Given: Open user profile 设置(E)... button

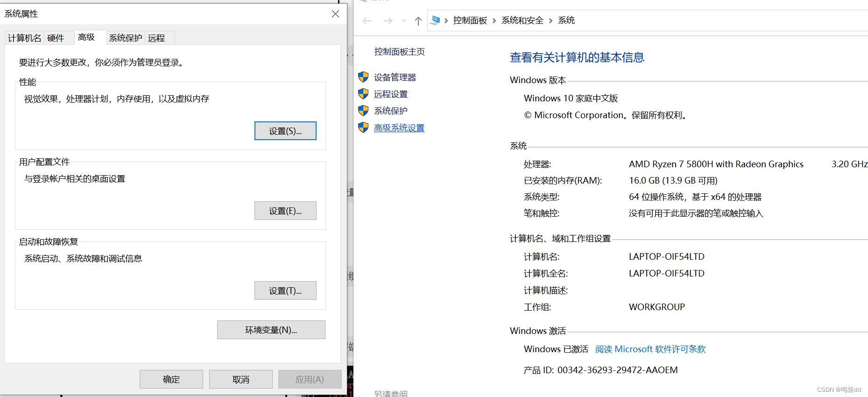Looking at the screenshot, I should 285,211.
